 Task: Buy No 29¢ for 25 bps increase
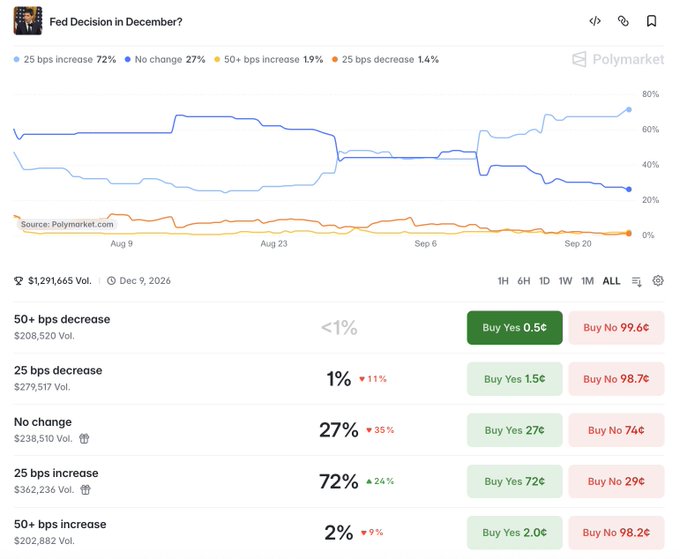[616, 481]
